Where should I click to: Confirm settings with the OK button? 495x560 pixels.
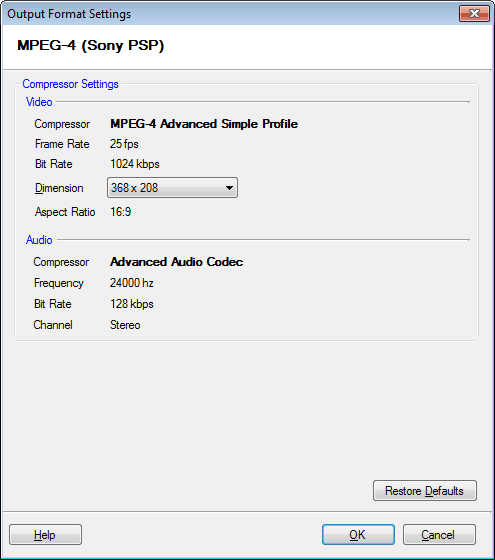coord(358,535)
